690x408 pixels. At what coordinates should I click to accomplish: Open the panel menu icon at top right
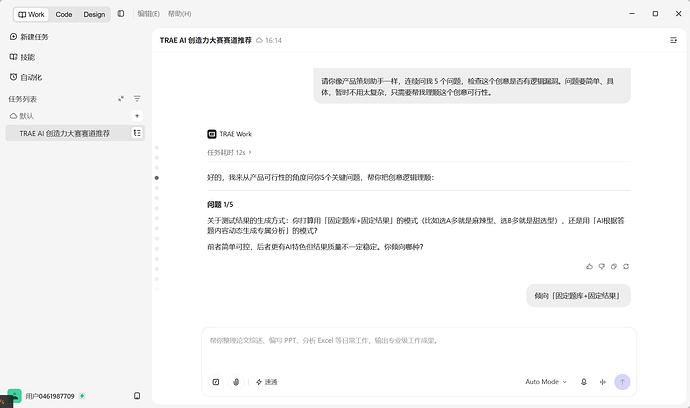(673, 40)
